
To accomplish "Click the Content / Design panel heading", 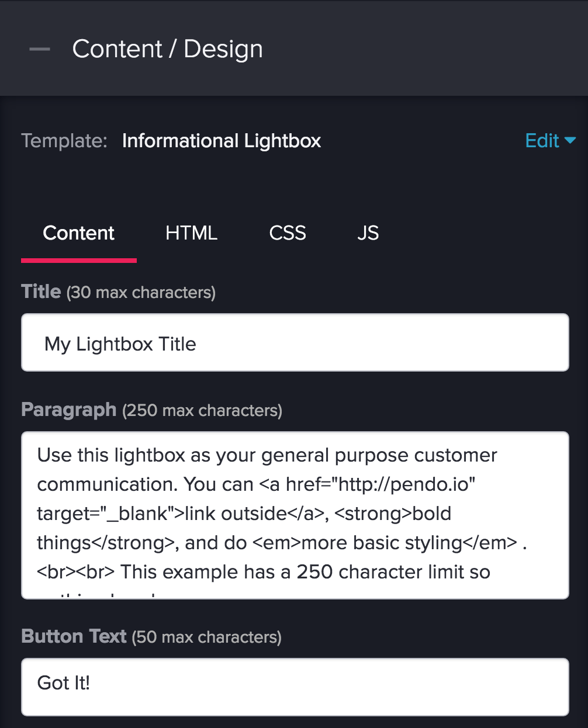I will coord(167,49).
